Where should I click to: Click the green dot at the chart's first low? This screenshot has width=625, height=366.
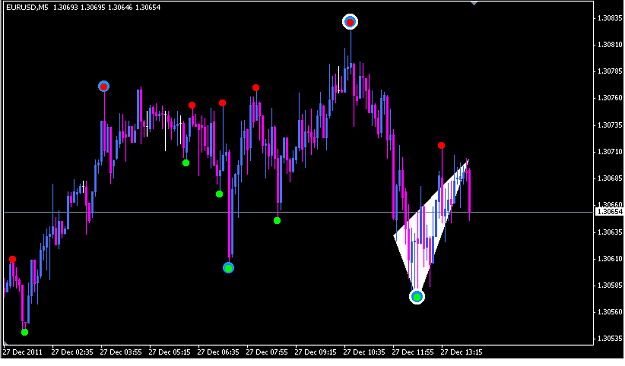(x=25, y=332)
